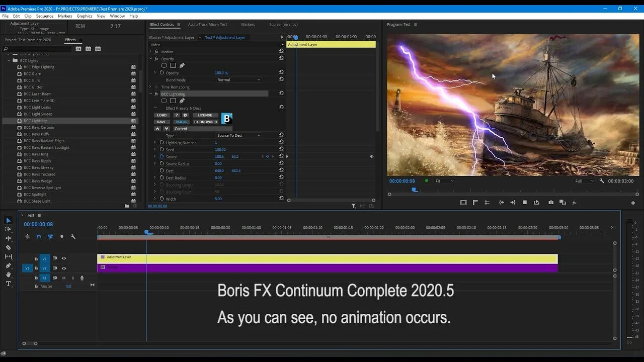Toggle Snap in timeline
The image size is (644, 362).
pos(39,237)
